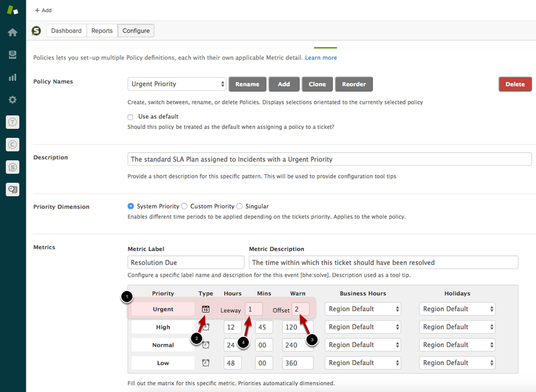The height and width of the screenshot is (392, 536).
Task: Open Holidays dropdown for Urgent row
Action: pos(457,309)
